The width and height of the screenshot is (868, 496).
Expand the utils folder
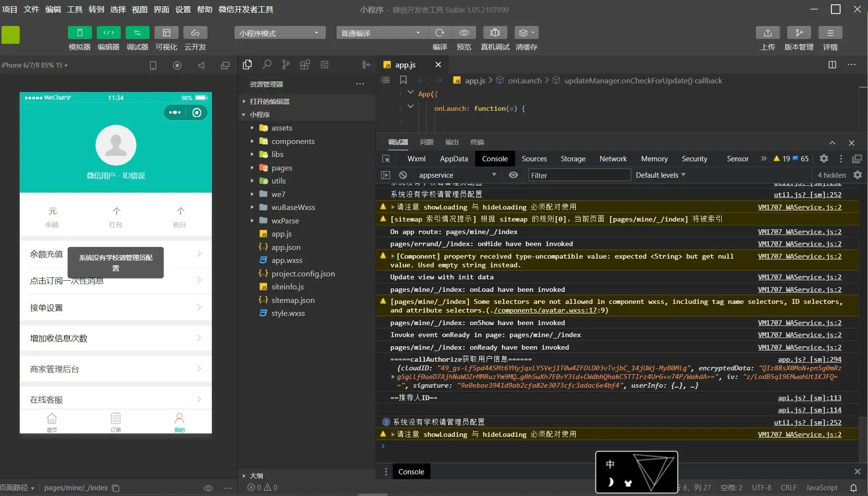(307, 181)
